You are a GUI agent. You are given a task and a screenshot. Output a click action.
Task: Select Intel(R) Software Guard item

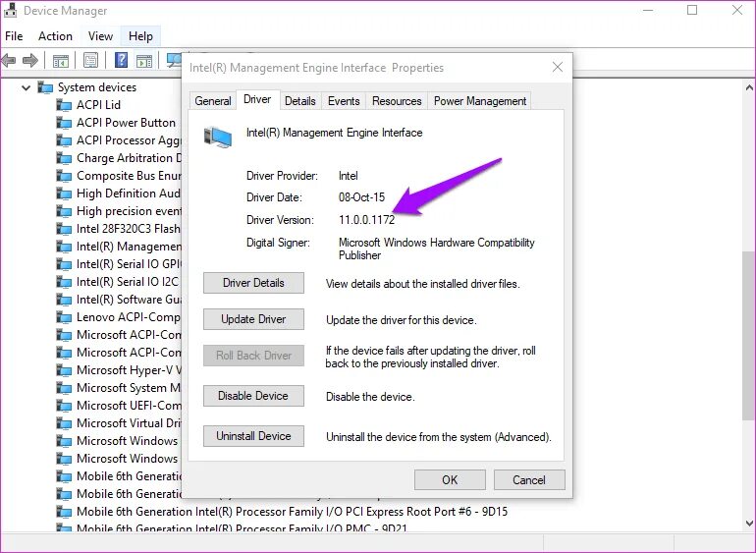pos(129,300)
